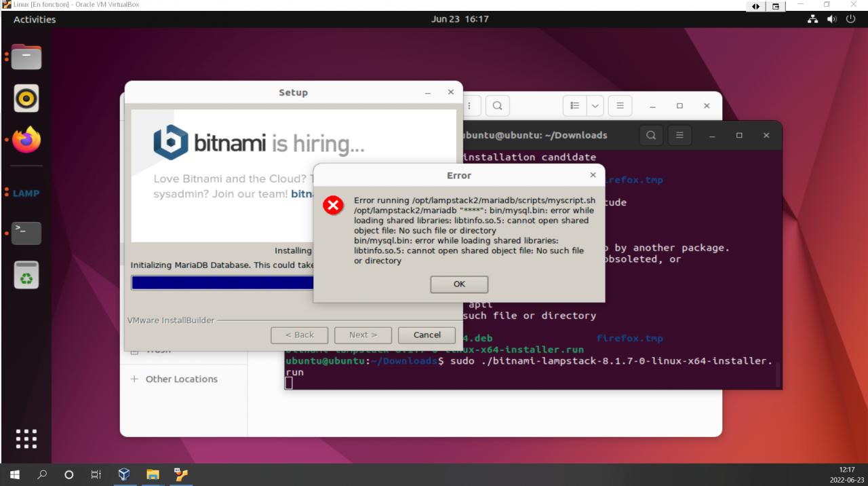Maximize the terminal window

[x=739, y=136]
